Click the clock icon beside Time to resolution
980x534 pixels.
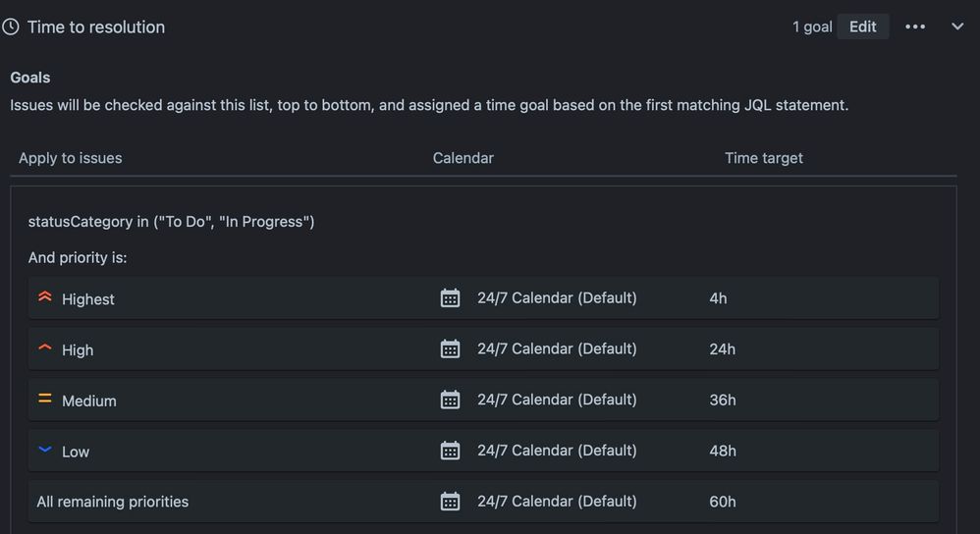[x=11, y=27]
